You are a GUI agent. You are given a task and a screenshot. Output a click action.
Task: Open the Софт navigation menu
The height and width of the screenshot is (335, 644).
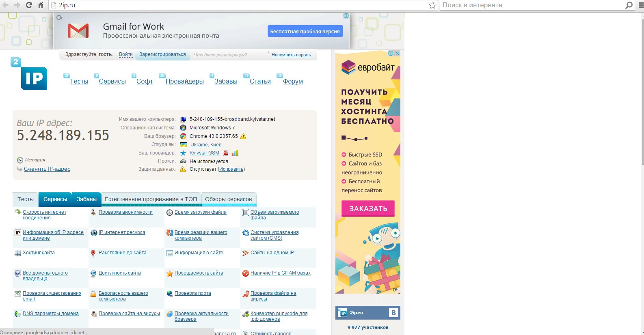145,82
